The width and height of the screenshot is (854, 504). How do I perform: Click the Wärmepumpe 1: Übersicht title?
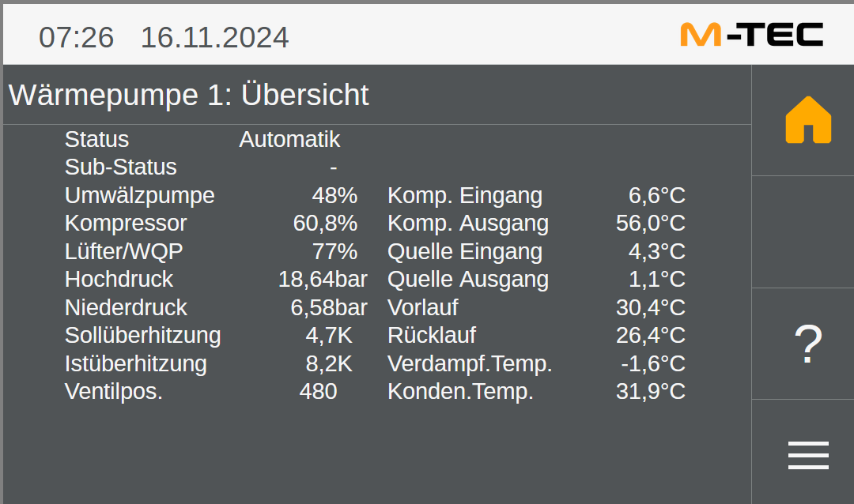[x=189, y=95]
